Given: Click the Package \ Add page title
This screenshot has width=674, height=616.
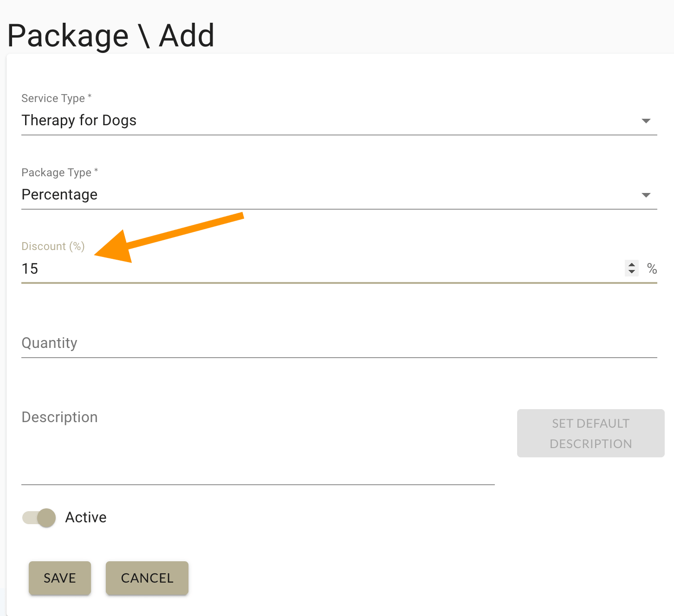Looking at the screenshot, I should 110,35.
